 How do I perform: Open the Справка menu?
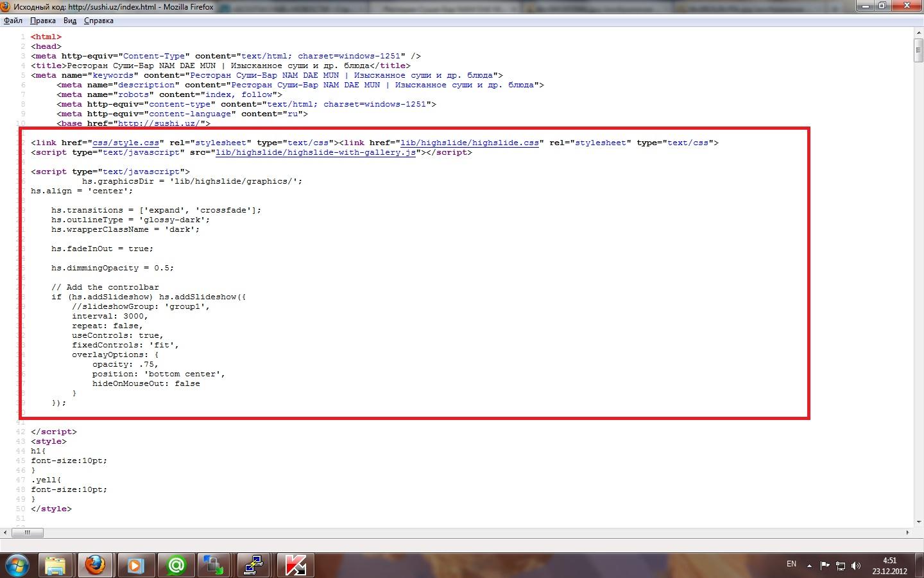[99, 21]
